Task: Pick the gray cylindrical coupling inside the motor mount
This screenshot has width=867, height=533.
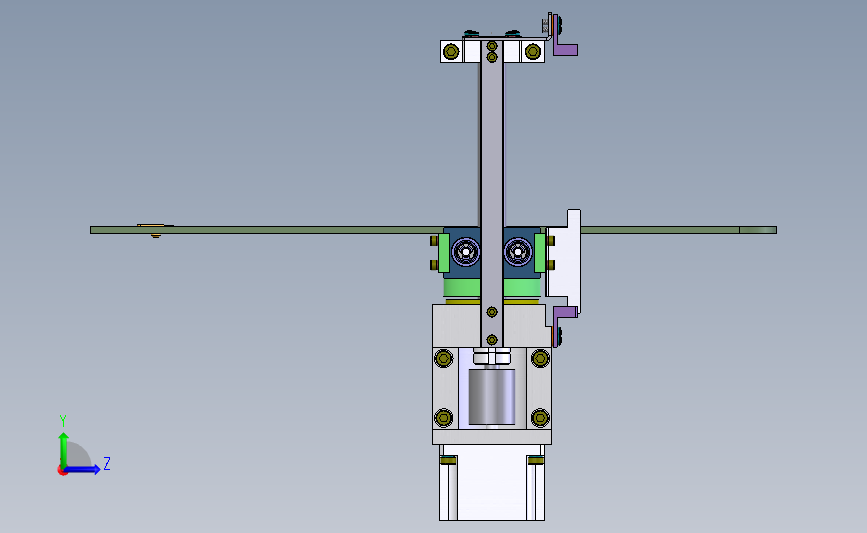Action: (x=492, y=397)
